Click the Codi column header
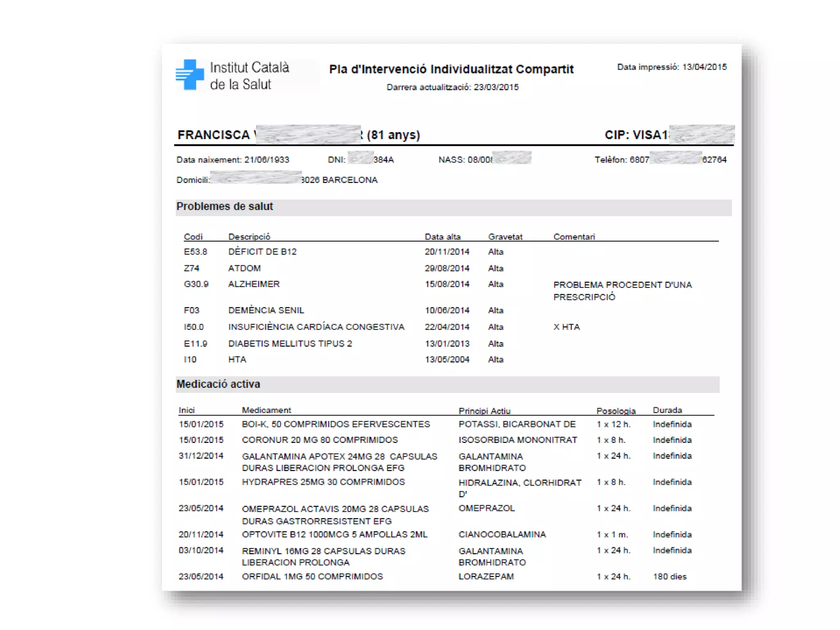This screenshot has width=840, height=630. coord(193,237)
